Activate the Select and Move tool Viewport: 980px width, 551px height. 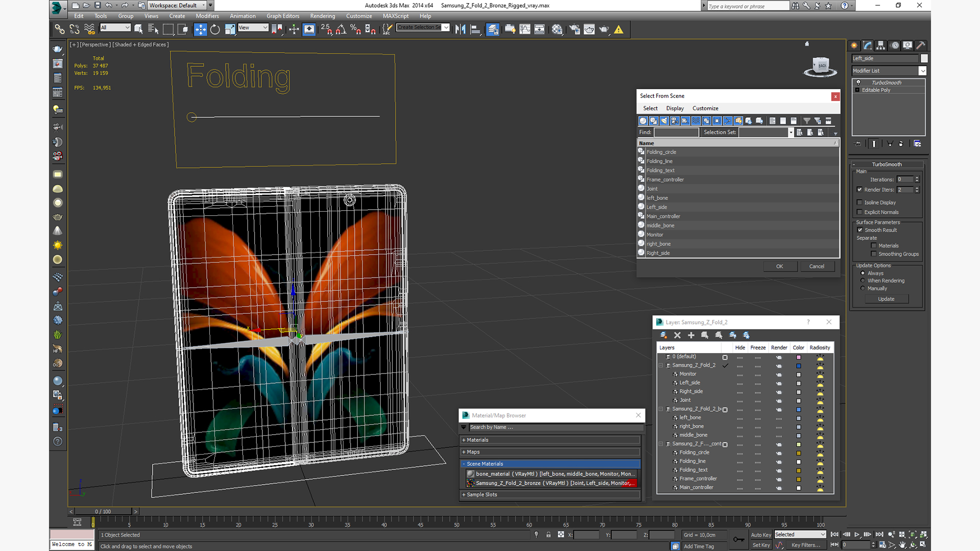pos(201,30)
